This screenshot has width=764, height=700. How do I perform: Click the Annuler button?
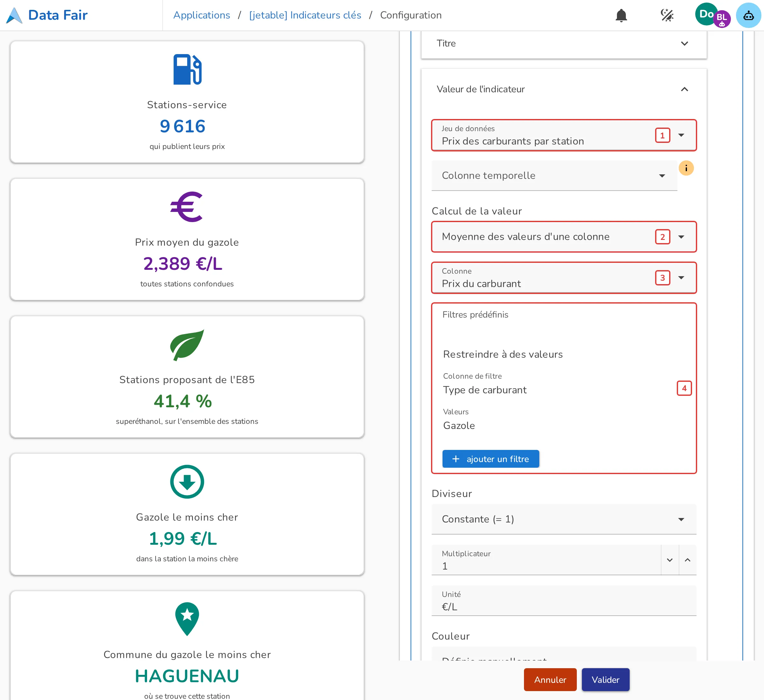point(550,680)
